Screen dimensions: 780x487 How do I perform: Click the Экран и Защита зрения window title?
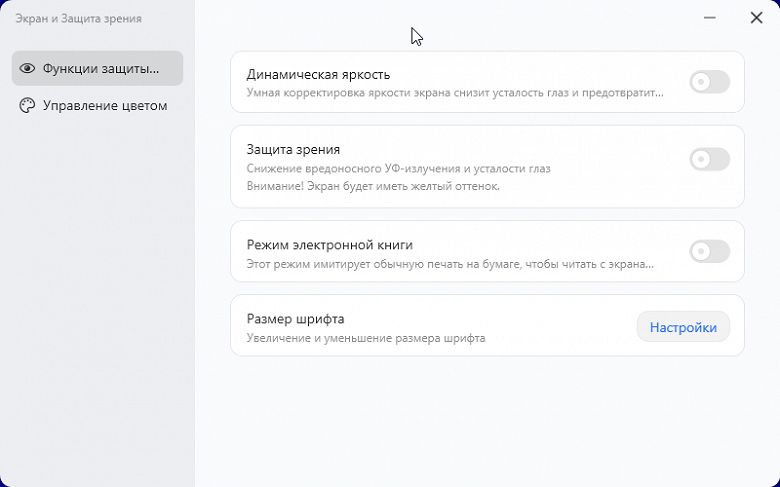[78, 18]
